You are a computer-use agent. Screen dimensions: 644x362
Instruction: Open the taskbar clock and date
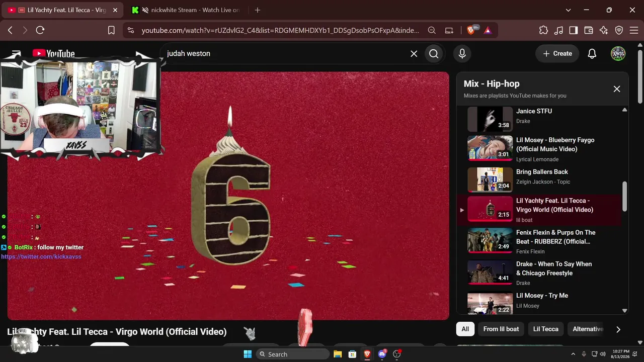point(621,354)
